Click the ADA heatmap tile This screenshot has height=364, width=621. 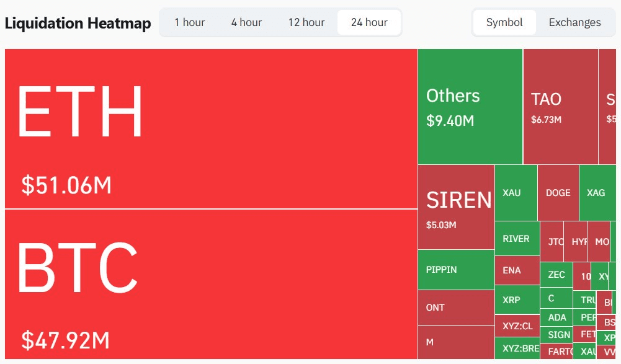point(556,317)
